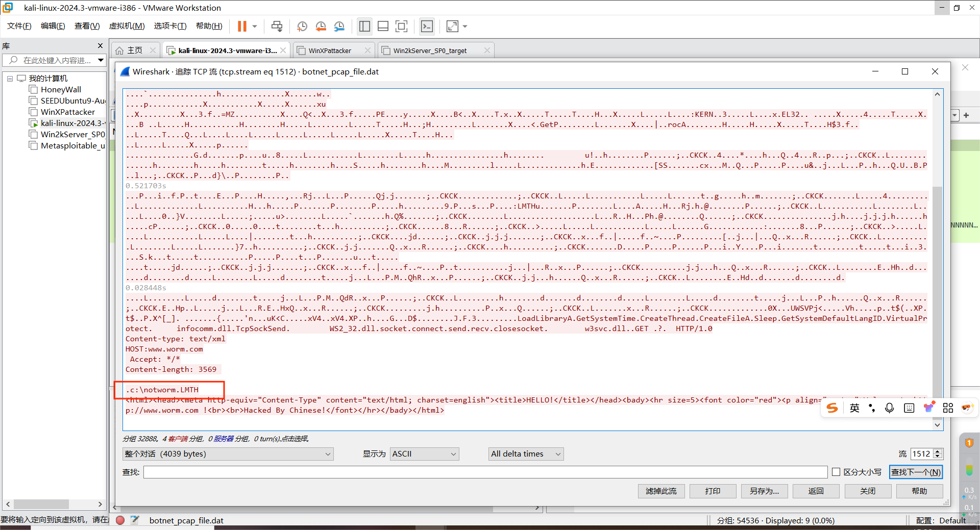Open the power options arrow beside the pause icon
This screenshot has width=980, height=530.
pos(254,27)
